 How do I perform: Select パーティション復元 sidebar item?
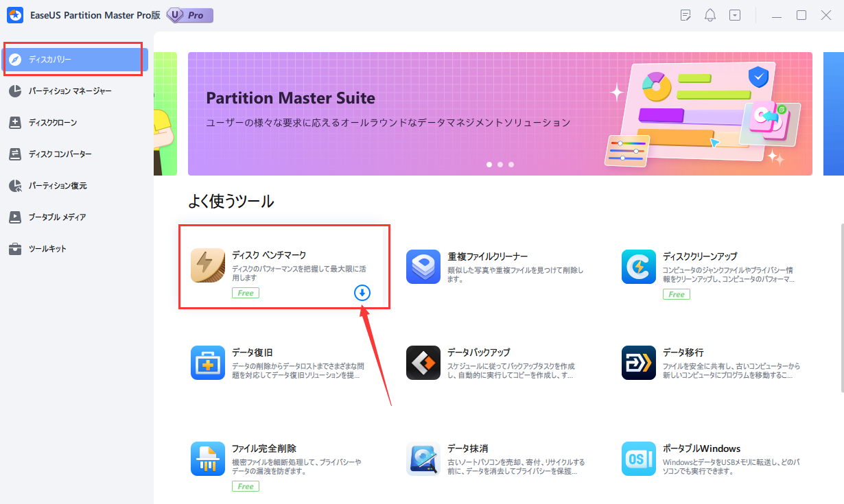57,186
